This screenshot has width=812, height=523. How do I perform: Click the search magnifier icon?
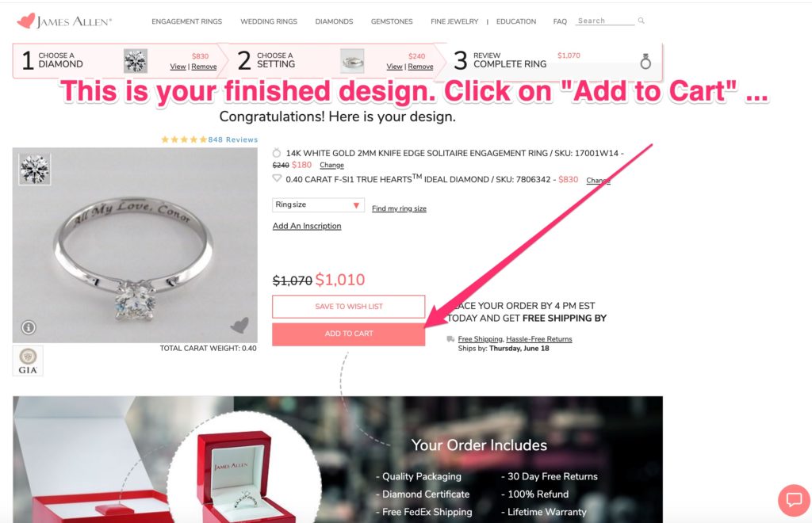[x=641, y=21]
